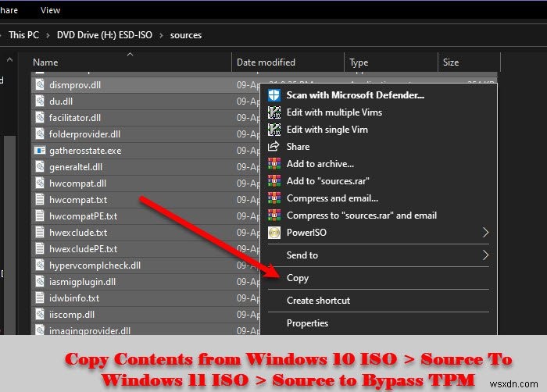Select the file name gatherosstate.exe
547x392 pixels.
[85, 150]
